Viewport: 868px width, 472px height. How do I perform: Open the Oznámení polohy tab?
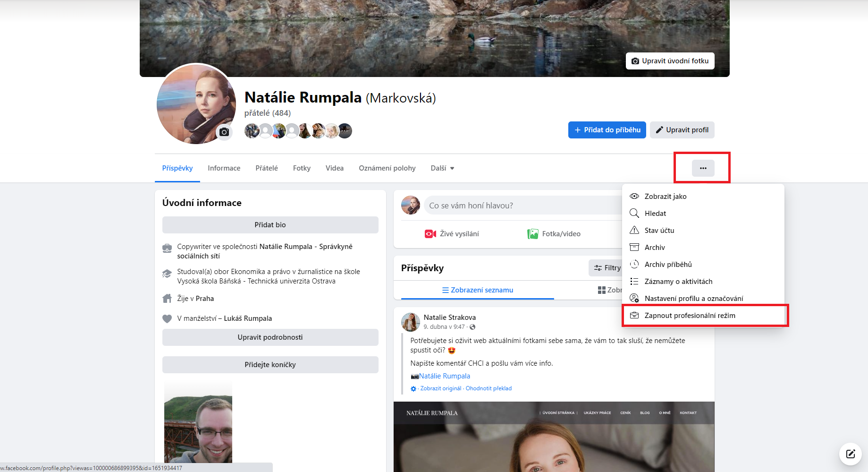pyautogui.click(x=387, y=168)
